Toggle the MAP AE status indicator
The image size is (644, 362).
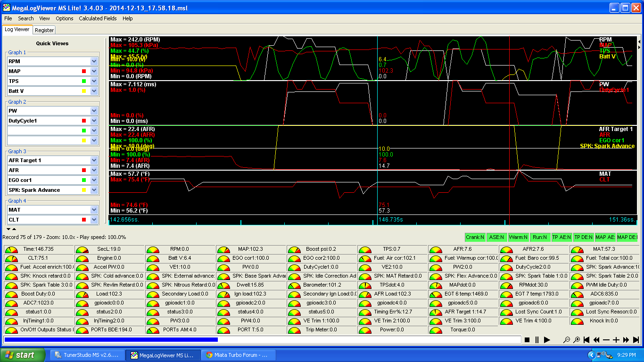pyautogui.click(x=605, y=238)
